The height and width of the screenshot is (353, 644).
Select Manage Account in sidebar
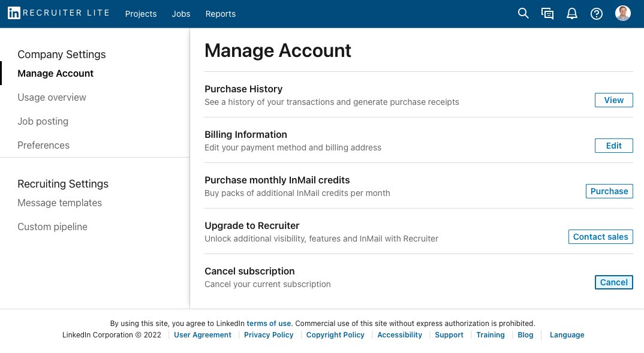coord(55,74)
